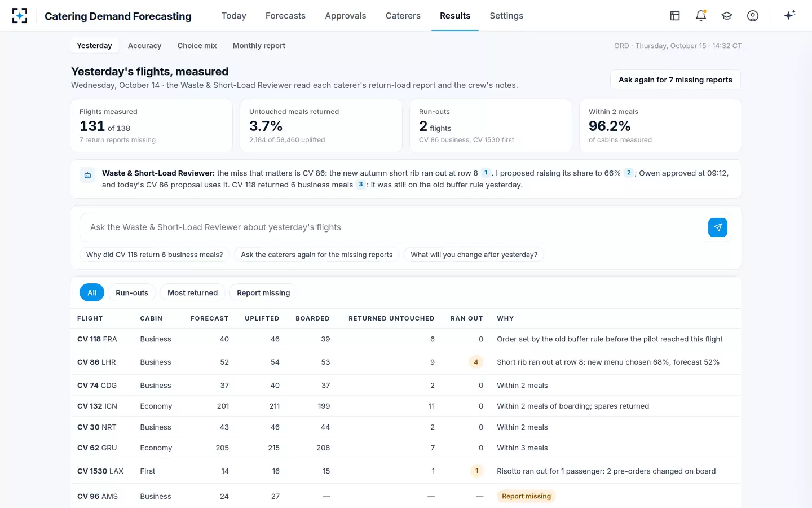Open the Caterers tab
Screen dimensions: 812x508
[x=403, y=16]
